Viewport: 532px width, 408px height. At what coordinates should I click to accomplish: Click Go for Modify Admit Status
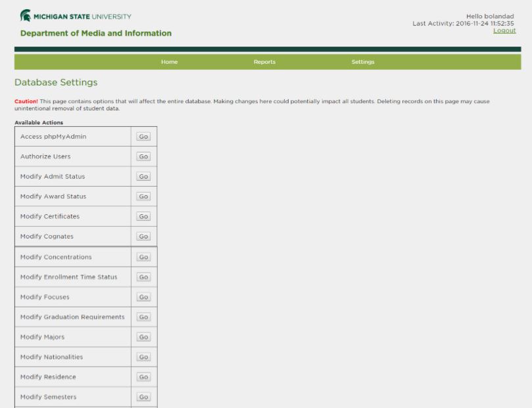tap(143, 176)
